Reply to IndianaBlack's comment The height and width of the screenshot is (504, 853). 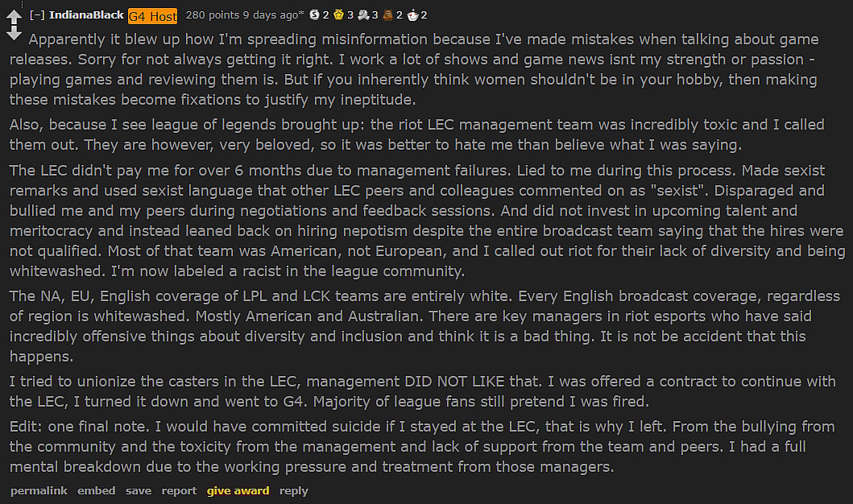tap(293, 490)
